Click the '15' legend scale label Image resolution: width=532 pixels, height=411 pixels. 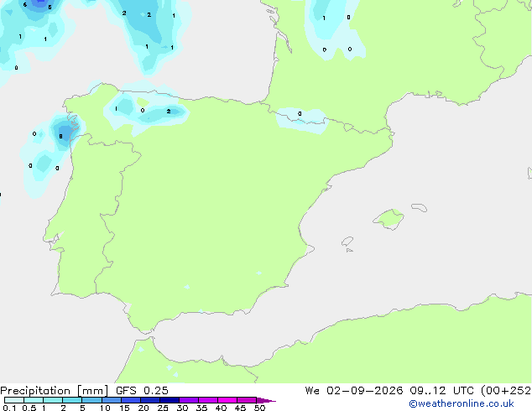(x=124, y=408)
